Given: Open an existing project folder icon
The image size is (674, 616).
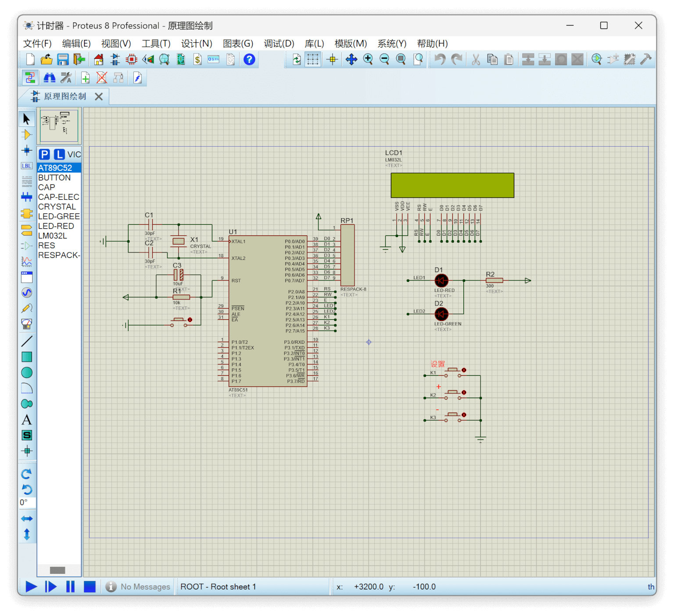Looking at the screenshot, I should tap(47, 59).
